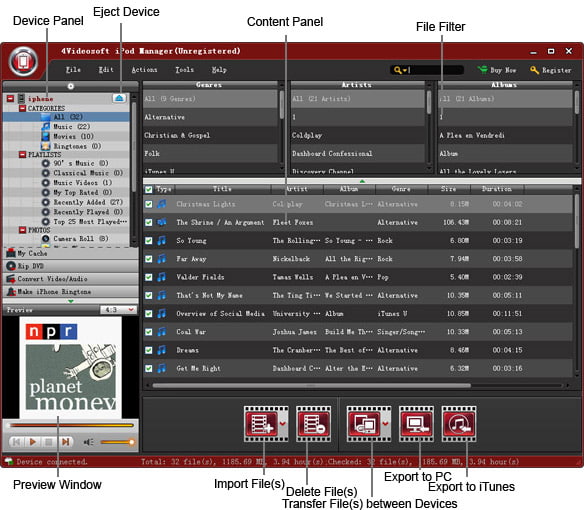Click the Register key icon
This screenshot has height=510, width=584.
click(x=534, y=70)
